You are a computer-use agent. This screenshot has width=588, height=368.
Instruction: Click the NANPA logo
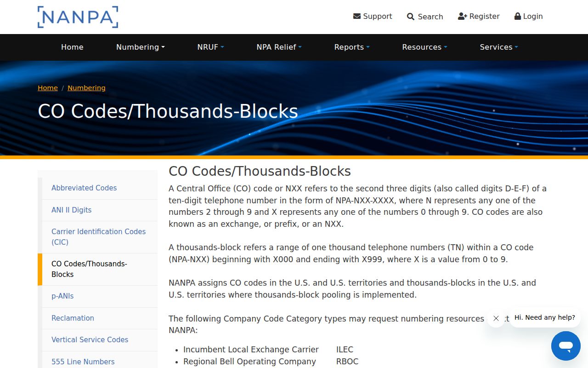pos(78,17)
